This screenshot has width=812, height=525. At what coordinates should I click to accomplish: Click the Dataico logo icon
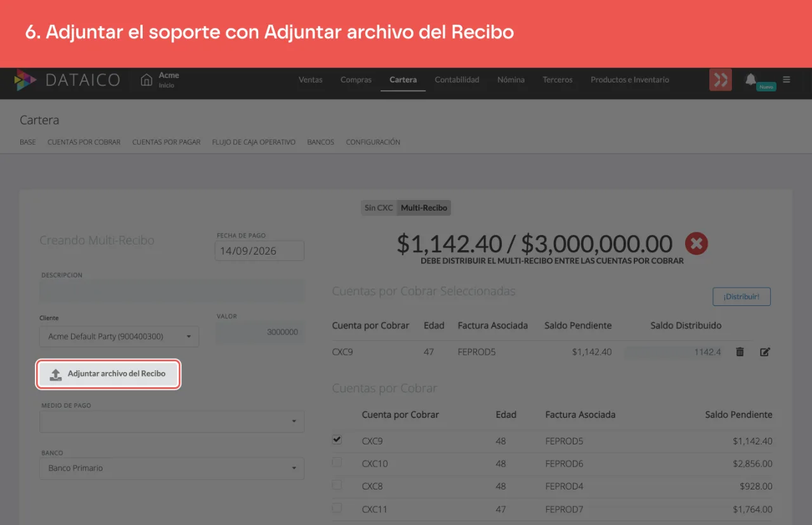click(26, 80)
